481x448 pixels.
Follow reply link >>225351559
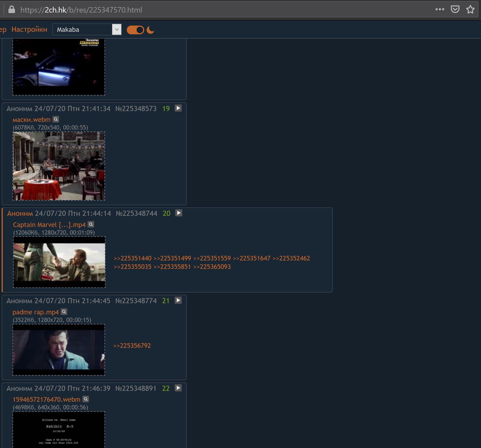[x=212, y=258]
